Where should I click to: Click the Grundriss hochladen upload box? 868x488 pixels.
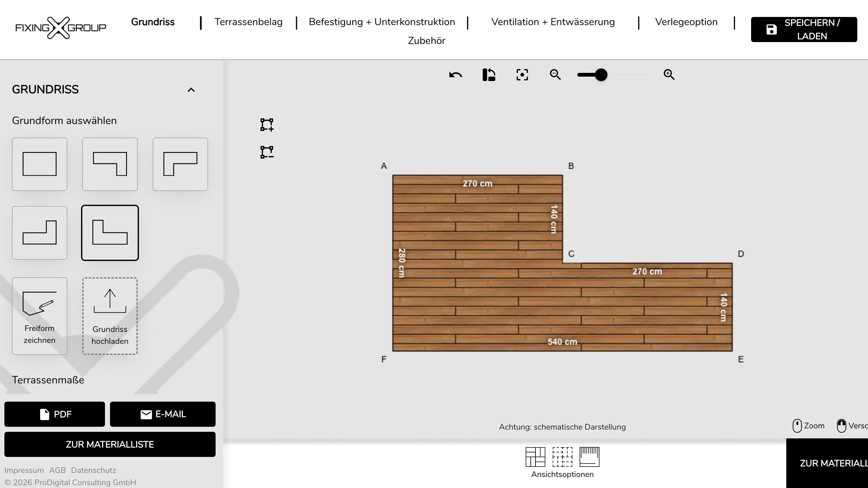110,316
